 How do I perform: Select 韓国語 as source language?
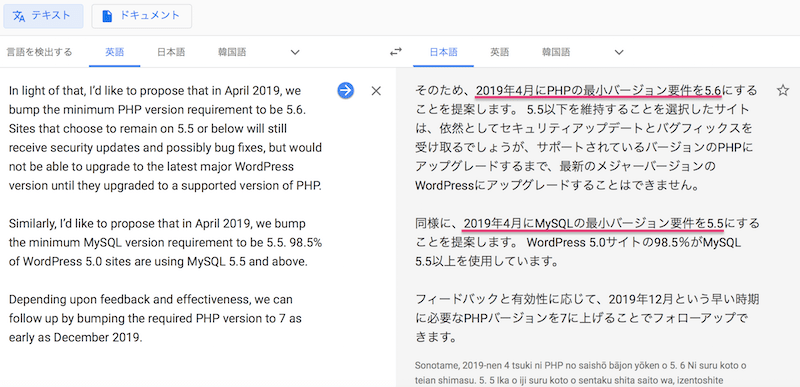pyautogui.click(x=232, y=52)
